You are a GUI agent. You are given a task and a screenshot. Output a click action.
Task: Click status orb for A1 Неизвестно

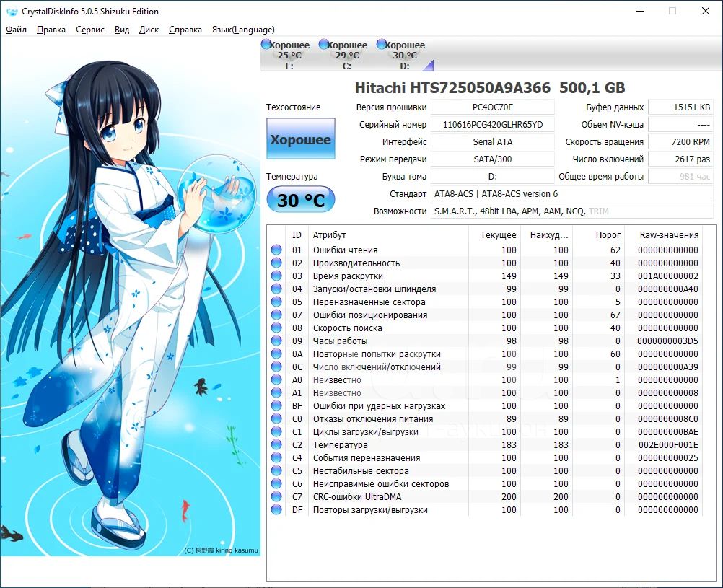coord(276,392)
